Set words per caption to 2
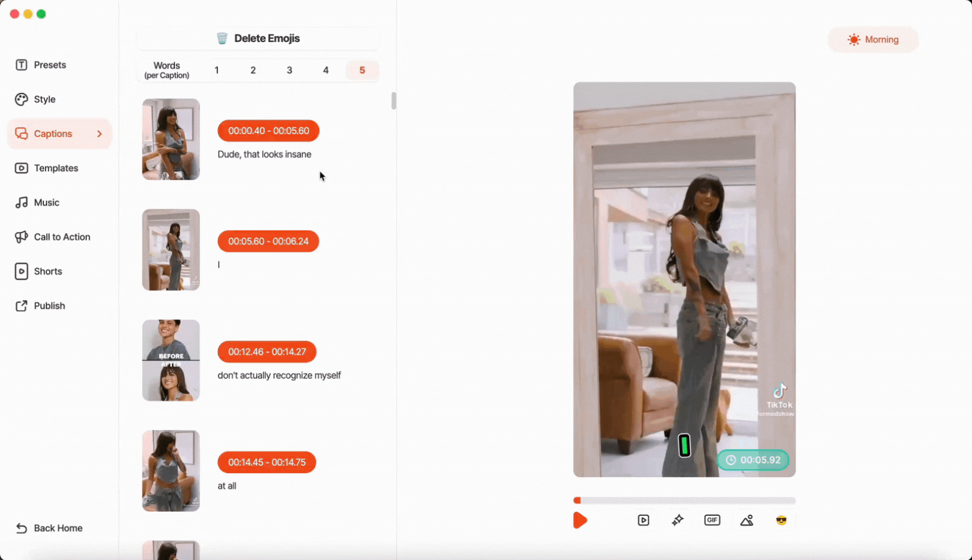The height and width of the screenshot is (560, 972). (x=253, y=70)
